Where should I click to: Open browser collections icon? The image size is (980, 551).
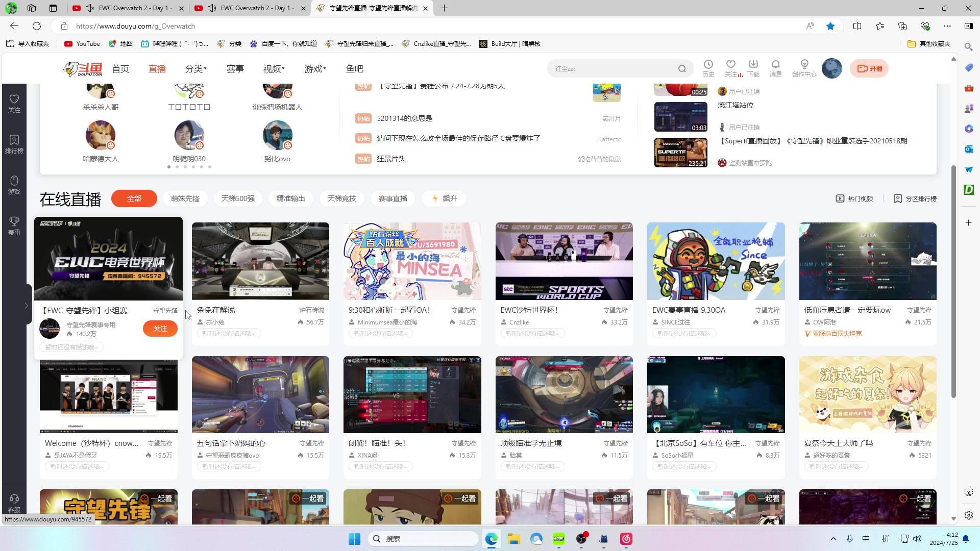(x=902, y=26)
